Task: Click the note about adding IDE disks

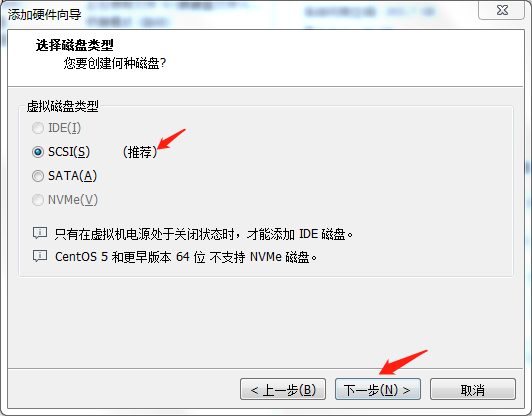Action: coord(204,234)
